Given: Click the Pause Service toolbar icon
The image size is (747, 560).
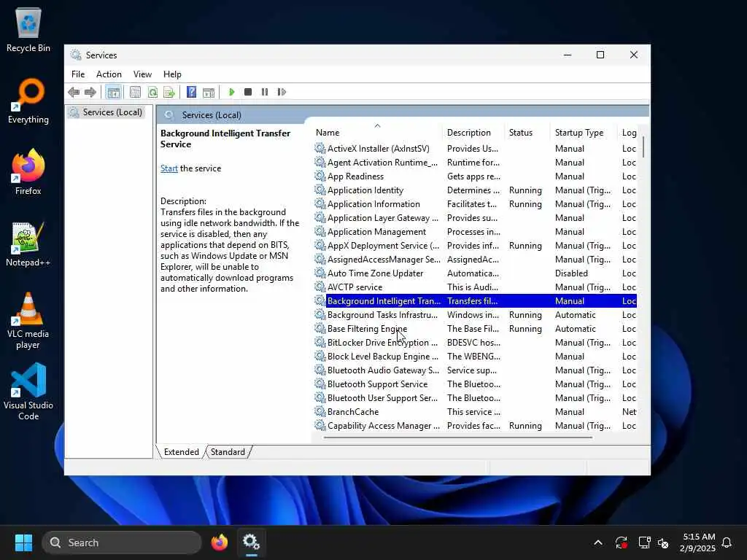Looking at the screenshot, I should pos(265,92).
